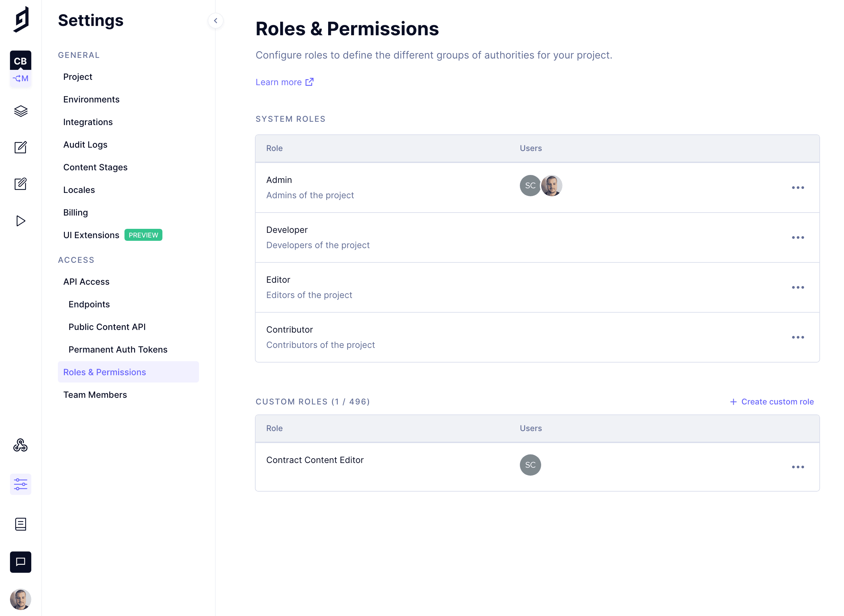
Task: Click Create custom role link
Action: click(x=772, y=401)
